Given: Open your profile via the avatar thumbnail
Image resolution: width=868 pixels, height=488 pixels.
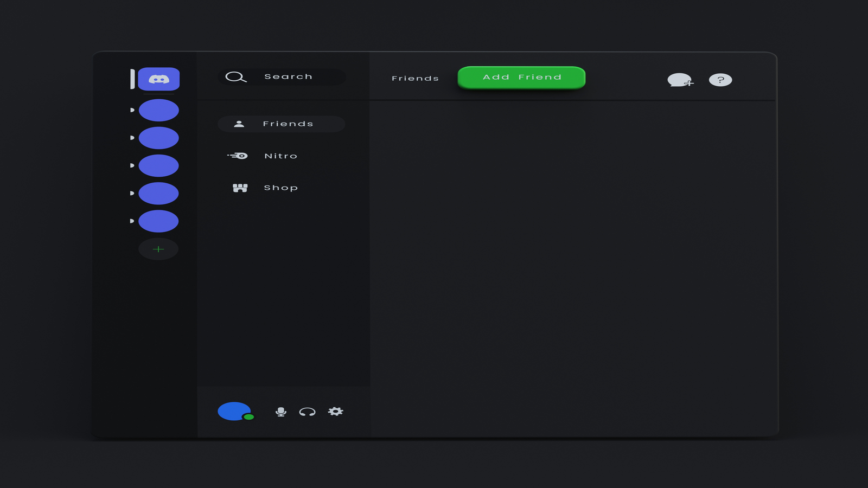Looking at the screenshot, I should pyautogui.click(x=233, y=410).
